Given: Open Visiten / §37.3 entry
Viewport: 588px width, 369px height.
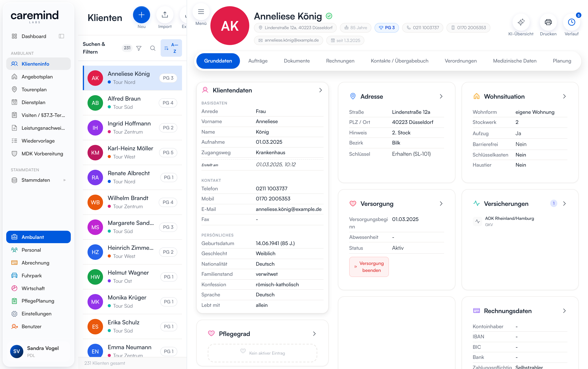Looking at the screenshot, I should [38, 115].
